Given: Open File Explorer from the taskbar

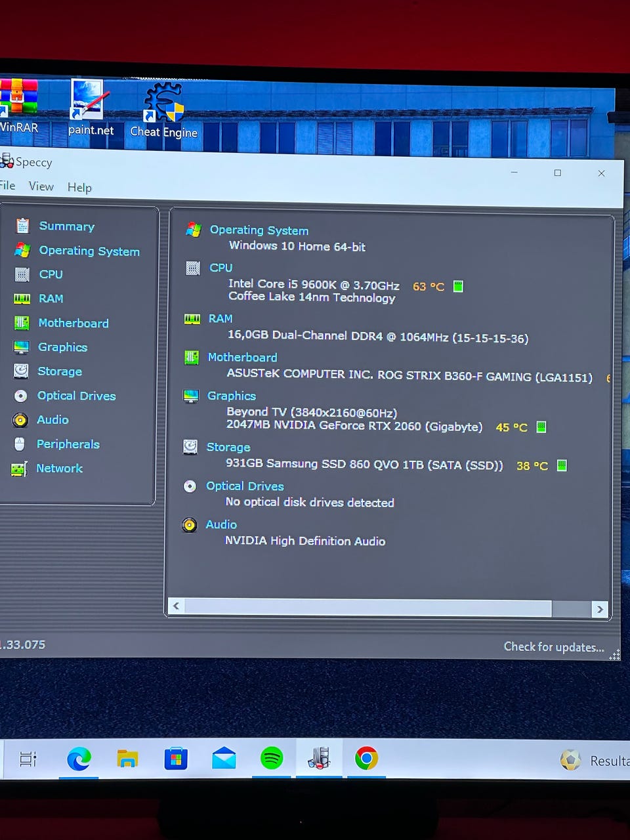Looking at the screenshot, I should click(x=127, y=759).
